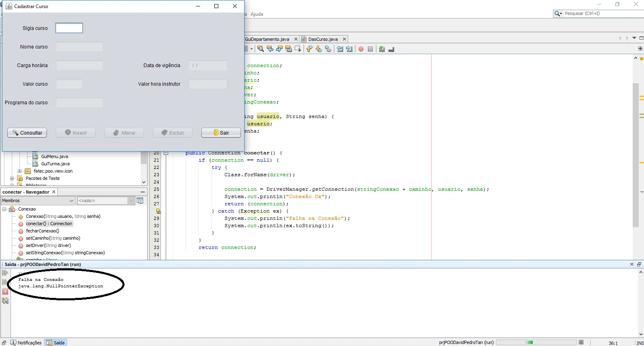Expand the Pacotes de Teste node

(12, 178)
